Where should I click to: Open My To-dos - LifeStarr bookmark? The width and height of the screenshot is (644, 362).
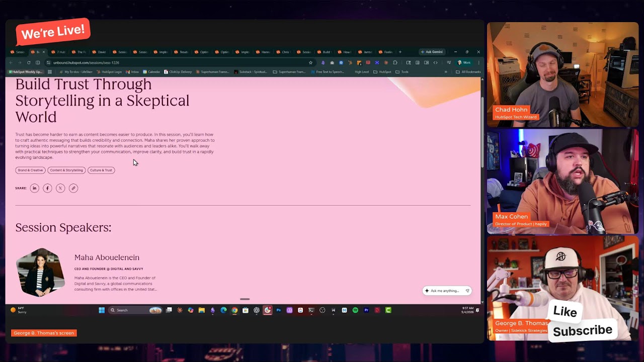tap(76, 72)
